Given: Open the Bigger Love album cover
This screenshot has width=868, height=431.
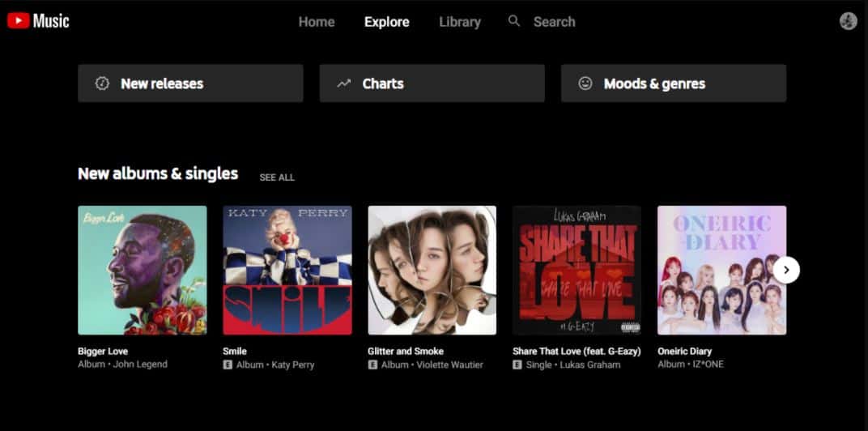Looking at the screenshot, I should 143,271.
